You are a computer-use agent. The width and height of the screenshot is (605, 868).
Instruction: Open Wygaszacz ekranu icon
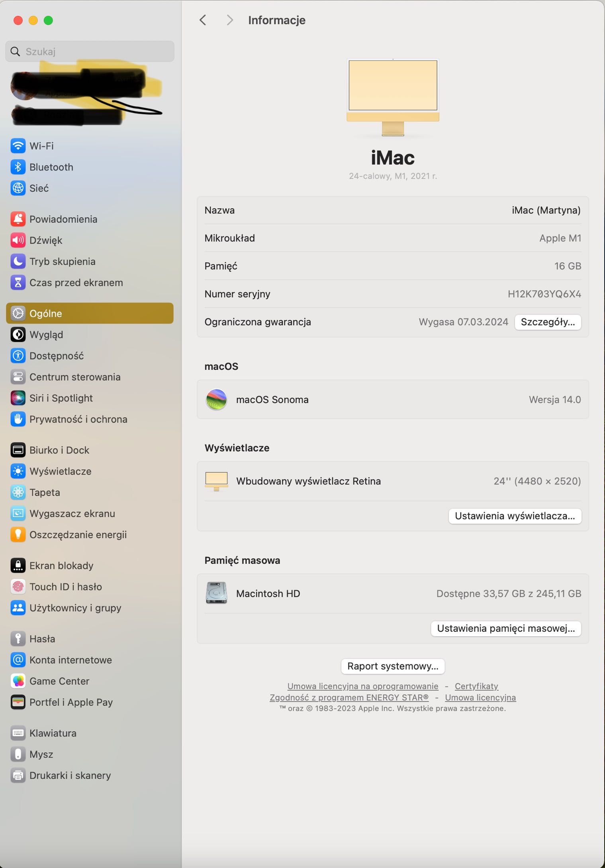(x=18, y=514)
